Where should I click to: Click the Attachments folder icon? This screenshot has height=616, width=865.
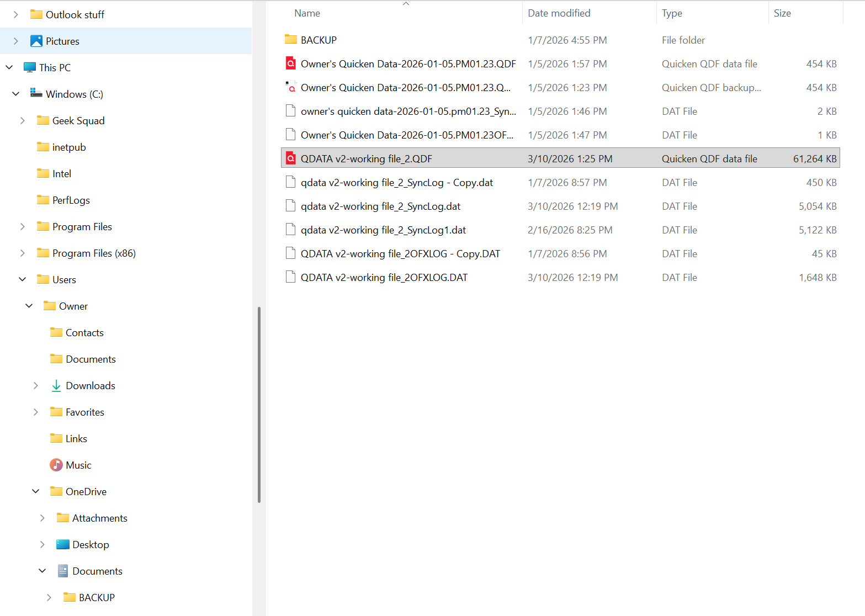coord(63,518)
